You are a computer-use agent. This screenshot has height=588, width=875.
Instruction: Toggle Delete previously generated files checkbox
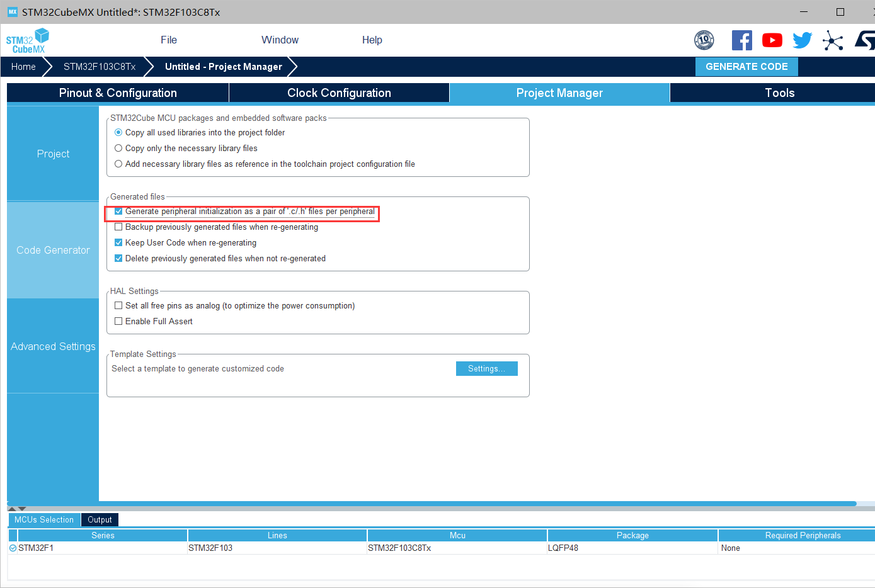(118, 259)
